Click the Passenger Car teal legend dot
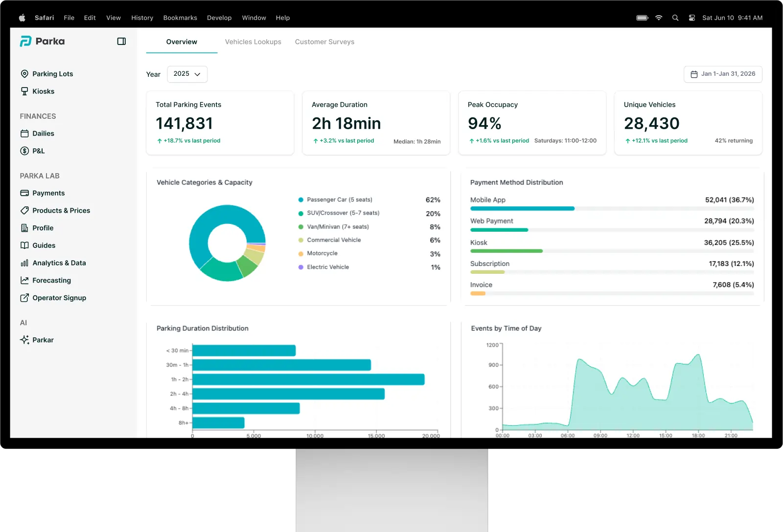 pos(301,199)
